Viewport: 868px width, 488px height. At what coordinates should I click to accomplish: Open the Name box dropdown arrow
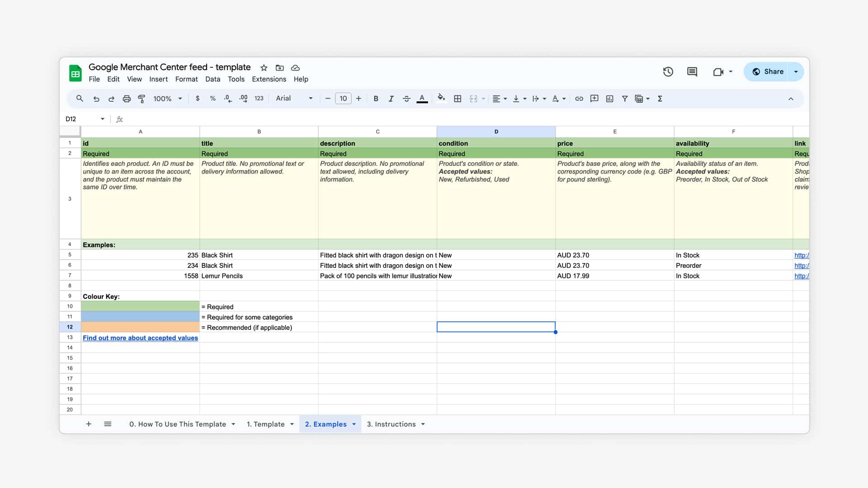(103, 119)
